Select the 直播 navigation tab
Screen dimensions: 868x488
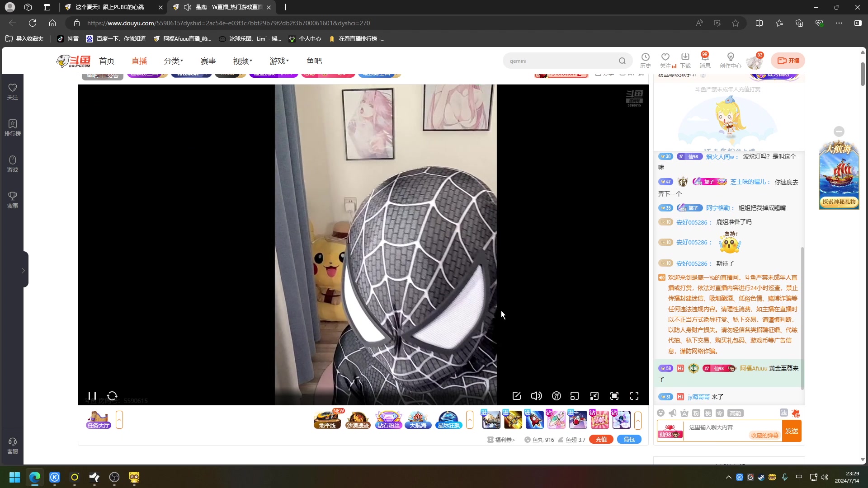pos(139,61)
